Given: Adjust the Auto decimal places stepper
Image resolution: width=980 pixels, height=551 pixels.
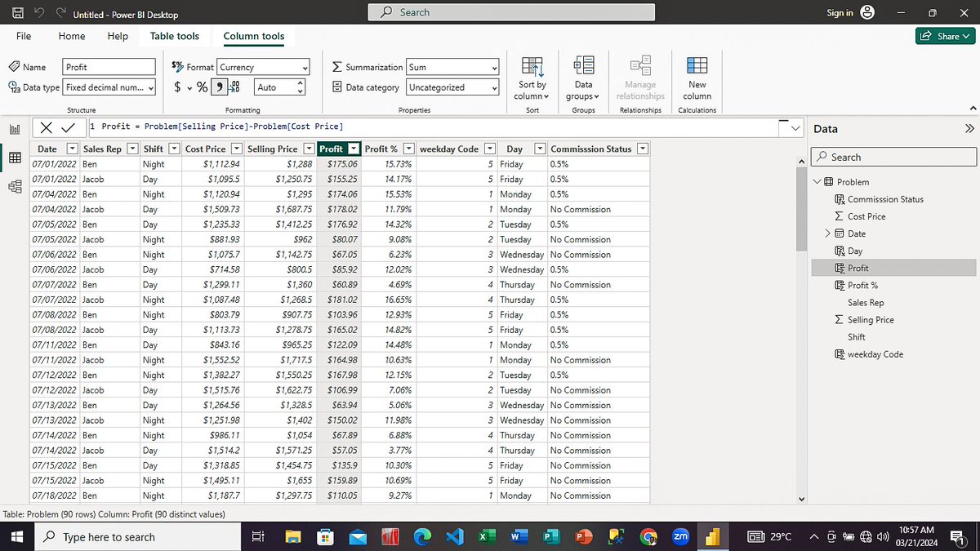Looking at the screenshot, I should [301, 87].
